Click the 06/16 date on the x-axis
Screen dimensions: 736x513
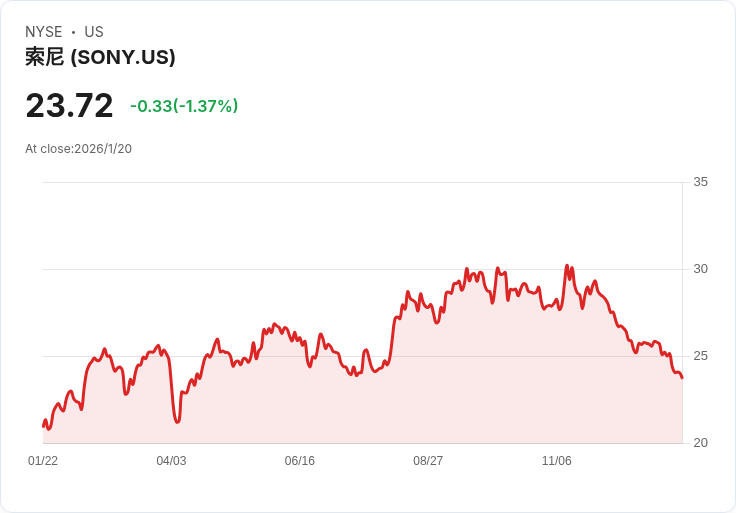click(299, 461)
